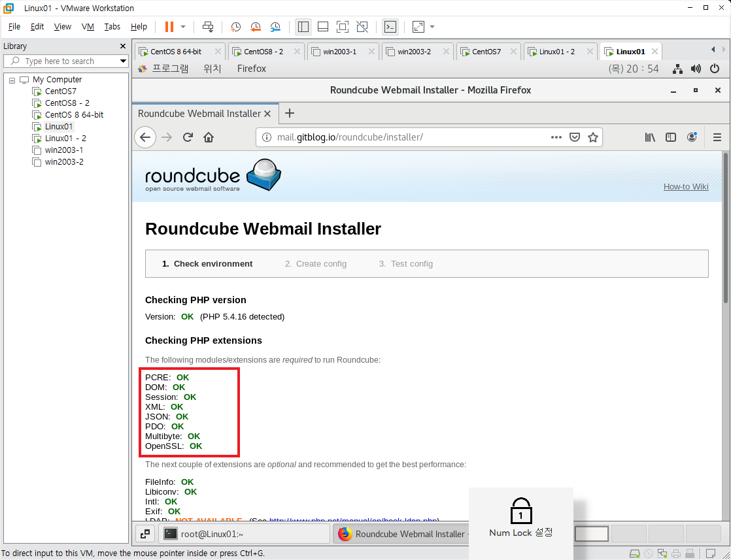Switch to the win2003-2 VM tab
731x560 pixels.
pyautogui.click(x=414, y=52)
